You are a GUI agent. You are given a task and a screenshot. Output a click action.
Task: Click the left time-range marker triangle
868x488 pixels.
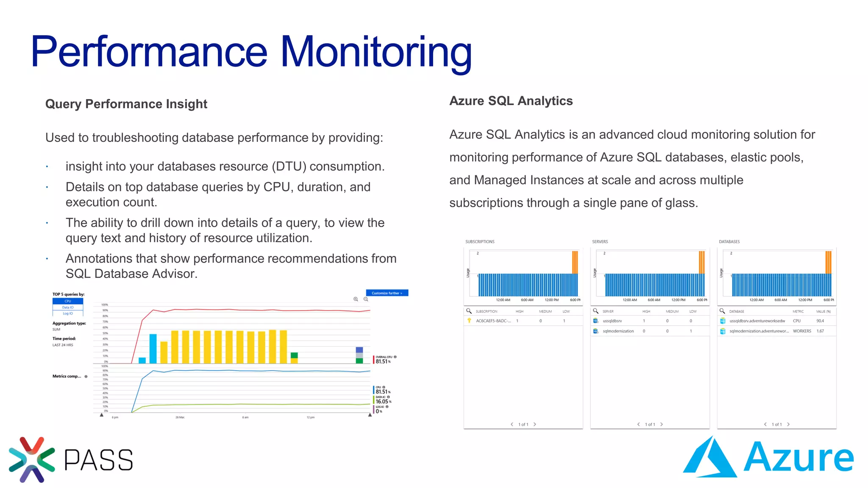pyautogui.click(x=101, y=415)
